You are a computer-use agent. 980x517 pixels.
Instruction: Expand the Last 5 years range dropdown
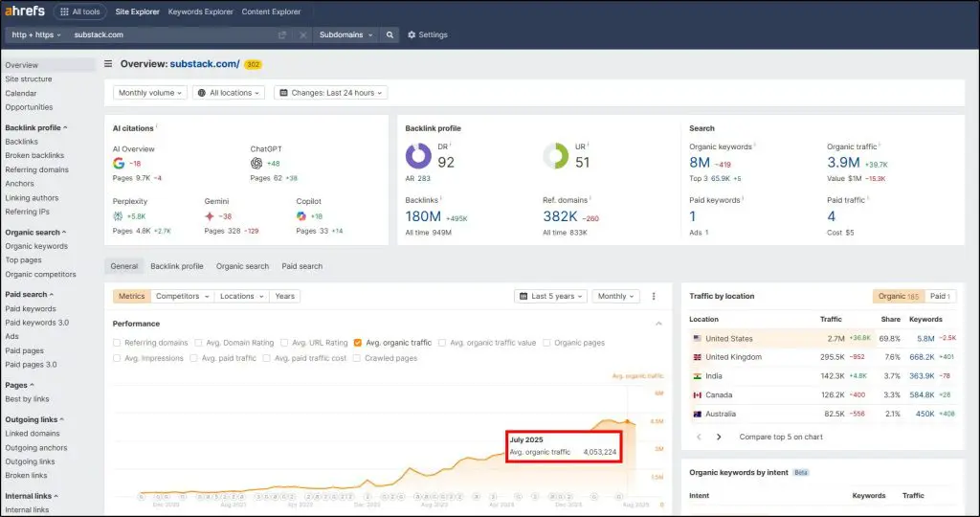[x=549, y=297]
